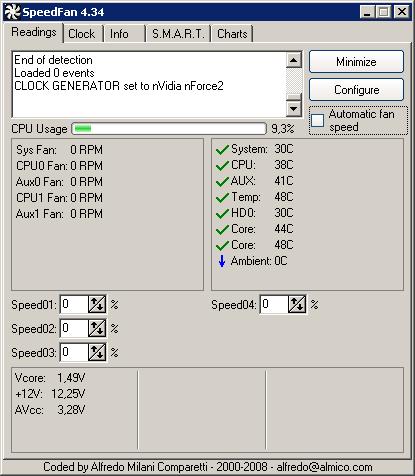Viewport: 415px width, 476px height.
Task: Click the checkmark beside the last Core 48C
Action: 222,246
